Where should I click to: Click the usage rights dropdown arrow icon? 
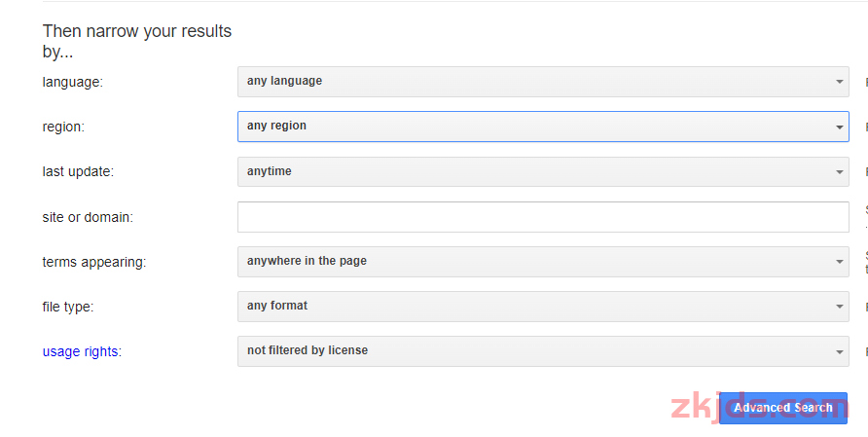pyautogui.click(x=839, y=351)
